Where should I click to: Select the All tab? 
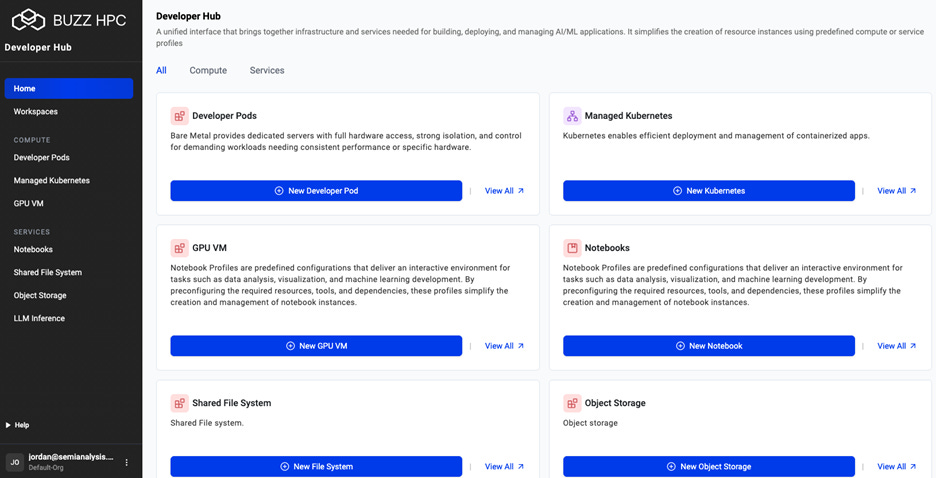[161, 70]
